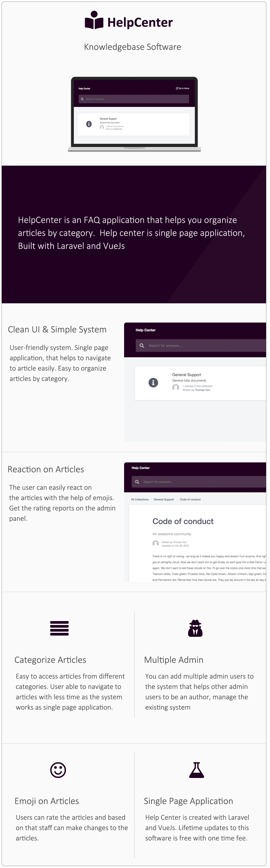Click Categorize Articles heading
The height and width of the screenshot is (868, 270).
point(50,660)
